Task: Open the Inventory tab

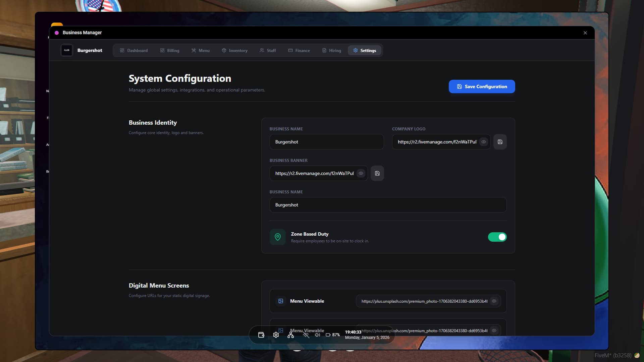Action: click(x=234, y=50)
